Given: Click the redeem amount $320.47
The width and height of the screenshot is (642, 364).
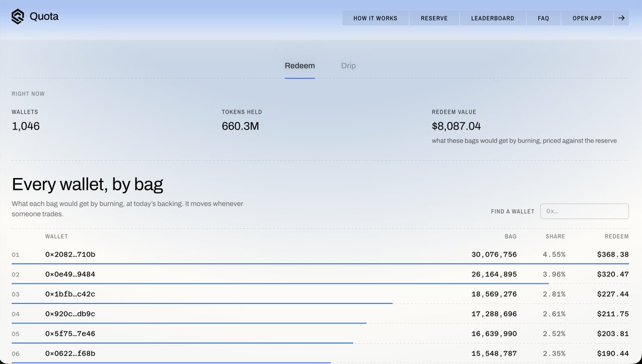Looking at the screenshot, I should 613,274.
